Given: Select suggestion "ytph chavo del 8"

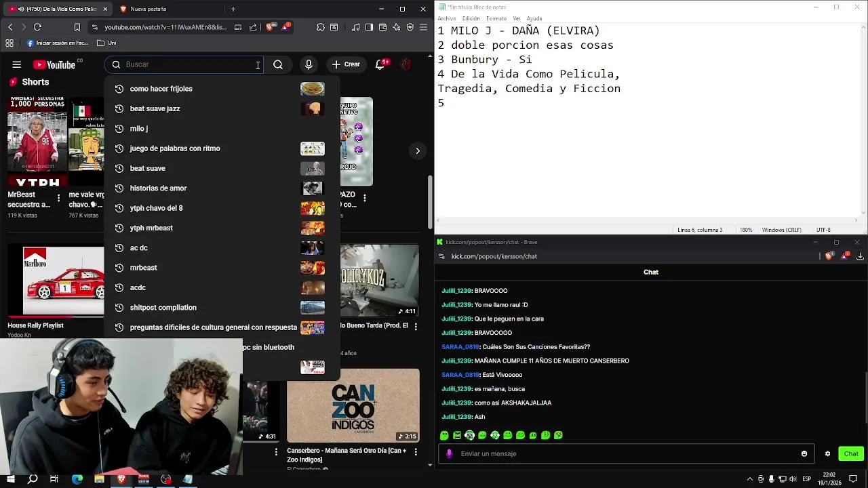Looking at the screenshot, I should point(222,208).
